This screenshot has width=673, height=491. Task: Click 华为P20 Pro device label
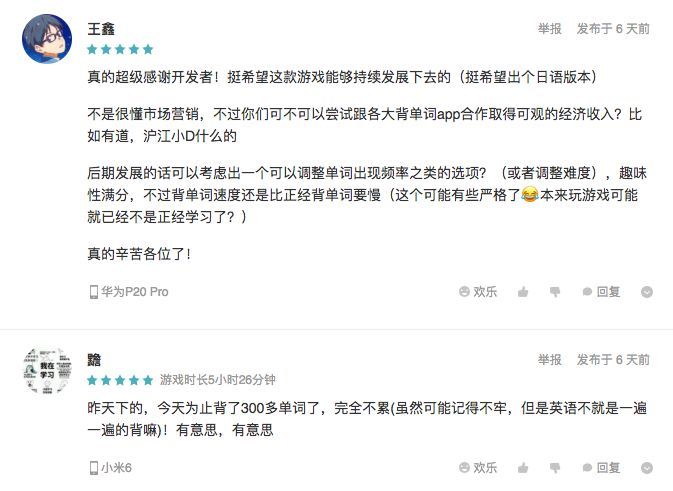tap(129, 292)
